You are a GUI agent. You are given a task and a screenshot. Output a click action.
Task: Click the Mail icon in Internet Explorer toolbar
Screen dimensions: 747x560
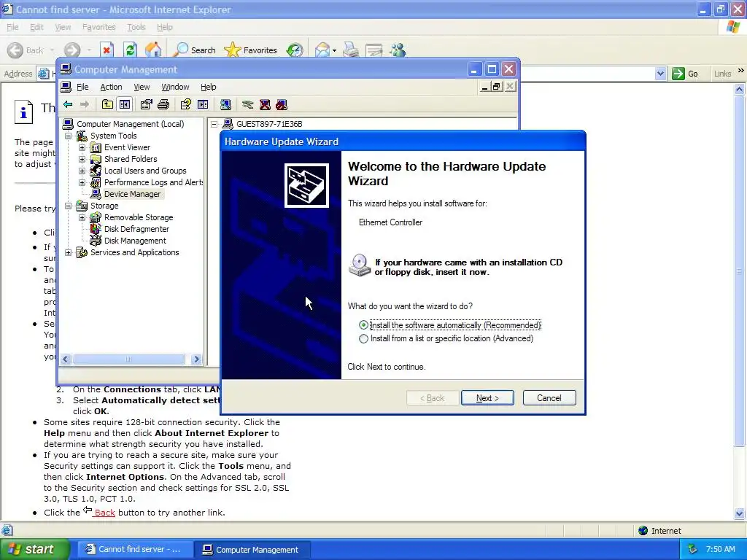point(322,50)
